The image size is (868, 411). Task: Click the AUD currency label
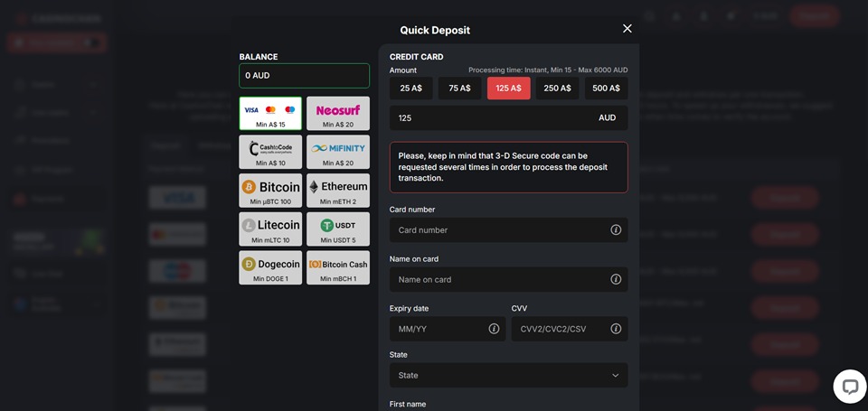tap(608, 117)
